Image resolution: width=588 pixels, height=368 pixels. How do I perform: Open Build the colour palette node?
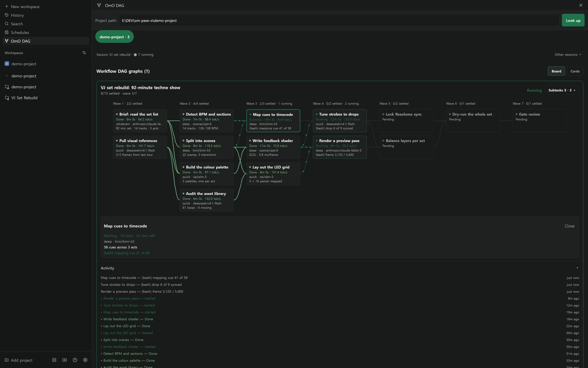click(x=207, y=174)
